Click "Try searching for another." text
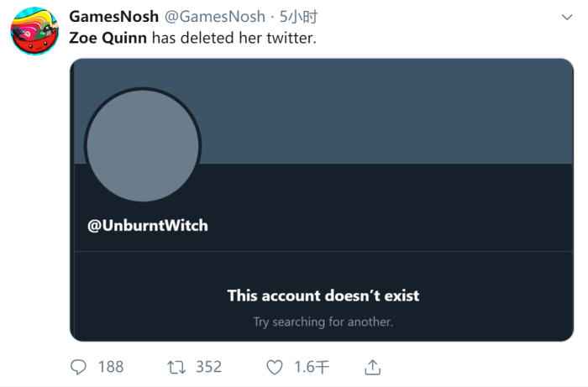588x387 pixels. click(323, 322)
